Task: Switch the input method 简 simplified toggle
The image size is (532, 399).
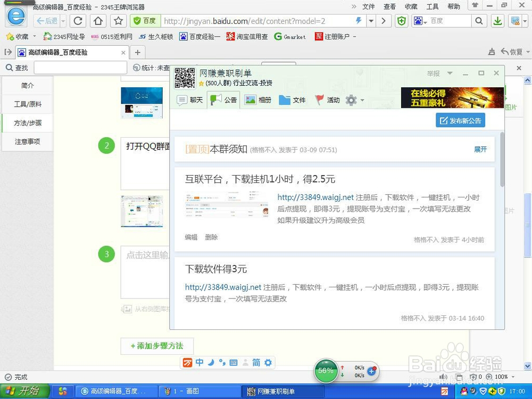Action: pos(256,362)
